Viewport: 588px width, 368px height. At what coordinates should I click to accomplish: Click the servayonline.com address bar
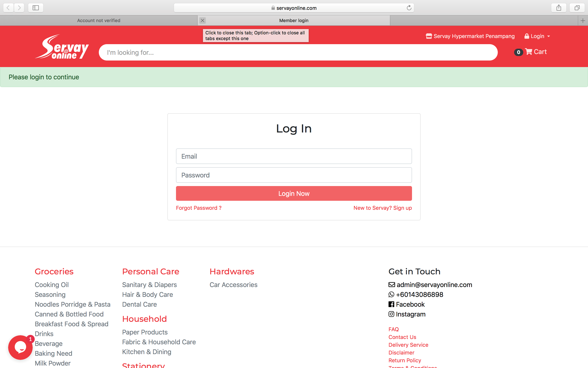pos(294,8)
